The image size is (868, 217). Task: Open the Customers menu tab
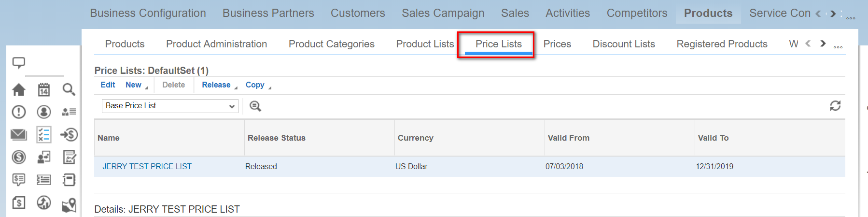point(358,13)
